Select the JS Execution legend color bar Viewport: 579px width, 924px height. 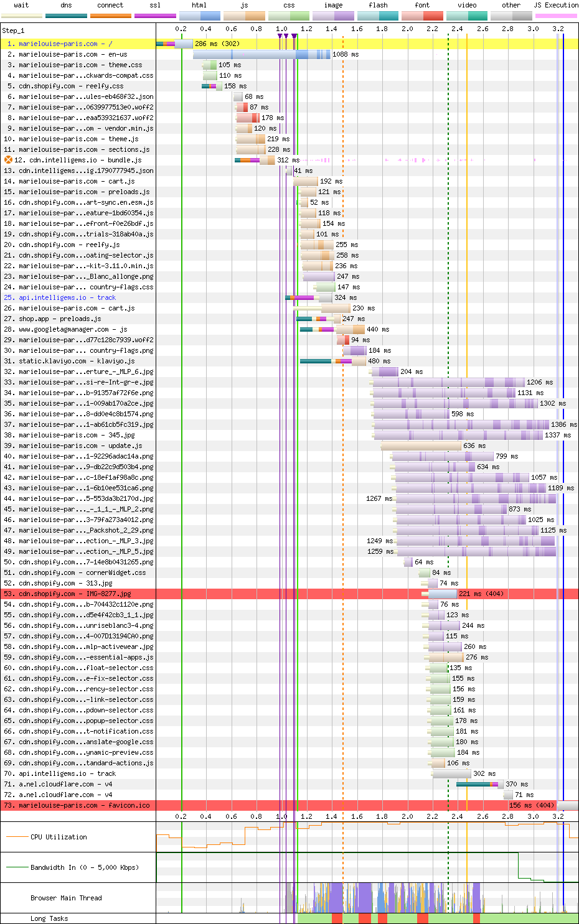[556, 16]
